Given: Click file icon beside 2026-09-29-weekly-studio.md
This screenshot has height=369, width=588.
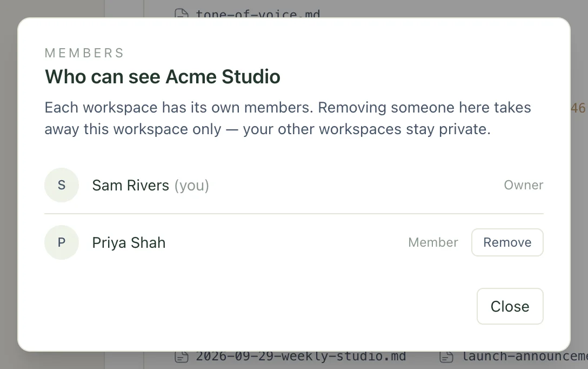Looking at the screenshot, I should [182, 357].
